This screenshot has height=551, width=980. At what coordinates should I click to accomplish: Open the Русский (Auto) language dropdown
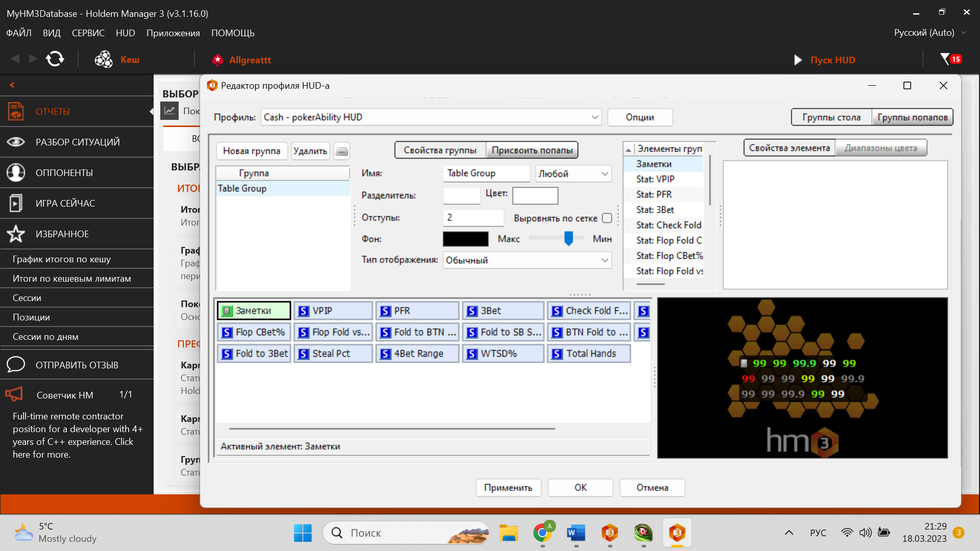(x=930, y=33)
